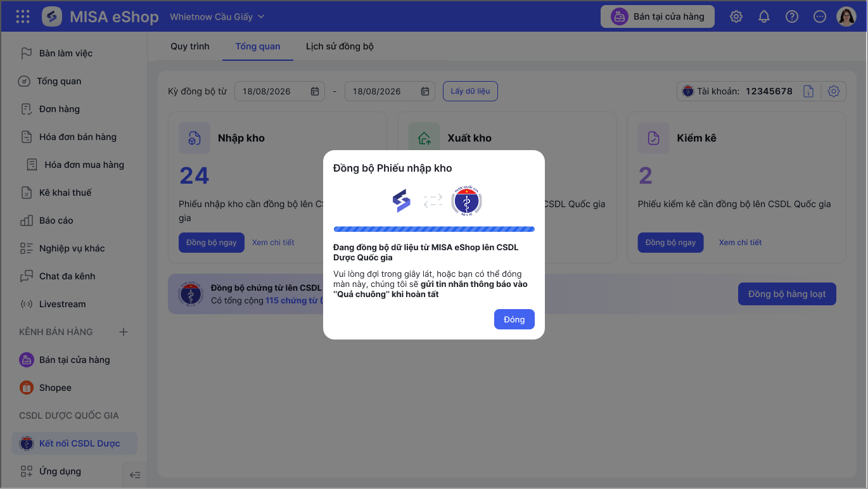
Task: Collapse the sidebar with the arrow icon
Action: pyautogui.click(x=135, y=475)
